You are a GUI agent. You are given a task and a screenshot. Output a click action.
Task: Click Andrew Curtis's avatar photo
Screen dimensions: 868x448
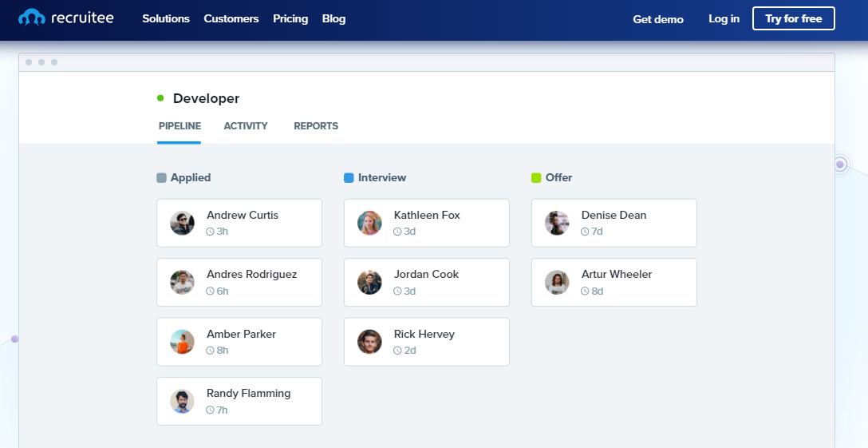tap(183, 223)
